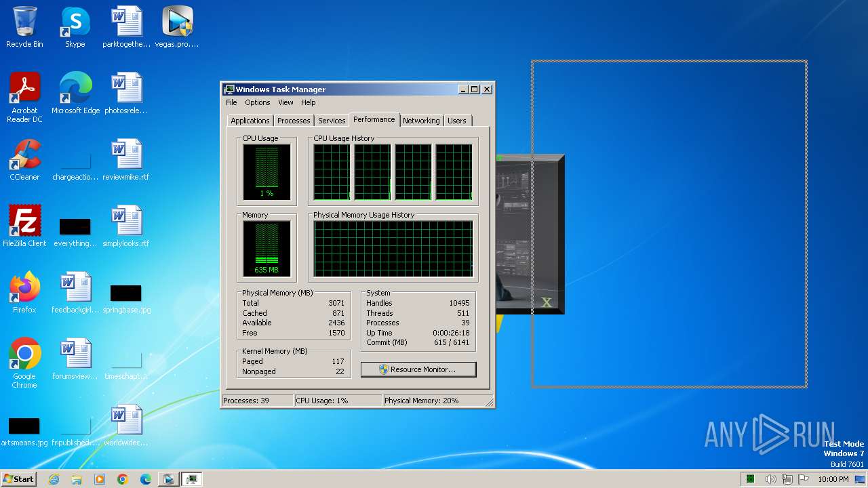Screen dimensions: 868x488
Task: Click the Available value 2436
Action: click(336, 323)
